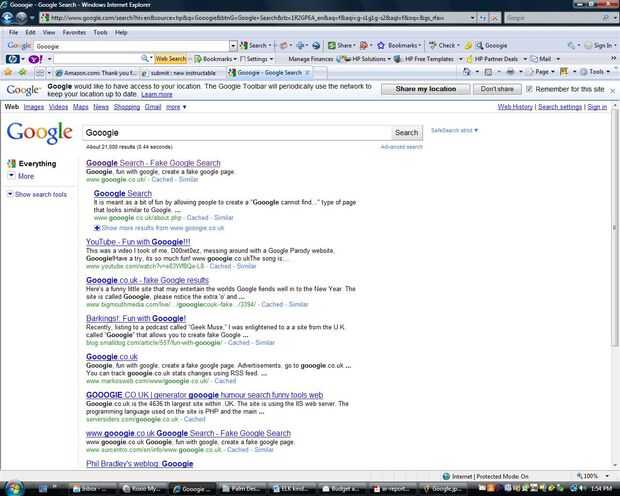The image size is (620, 496).
Task: Click the page vertical scrollbar
Action: (x=614, y=227)
